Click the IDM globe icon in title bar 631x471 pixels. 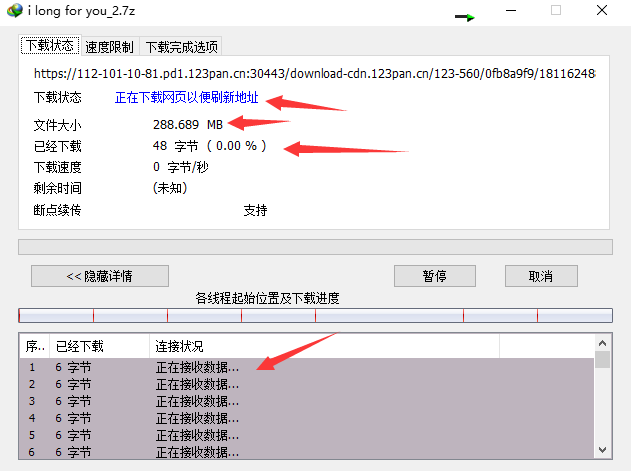pos(15,10)
